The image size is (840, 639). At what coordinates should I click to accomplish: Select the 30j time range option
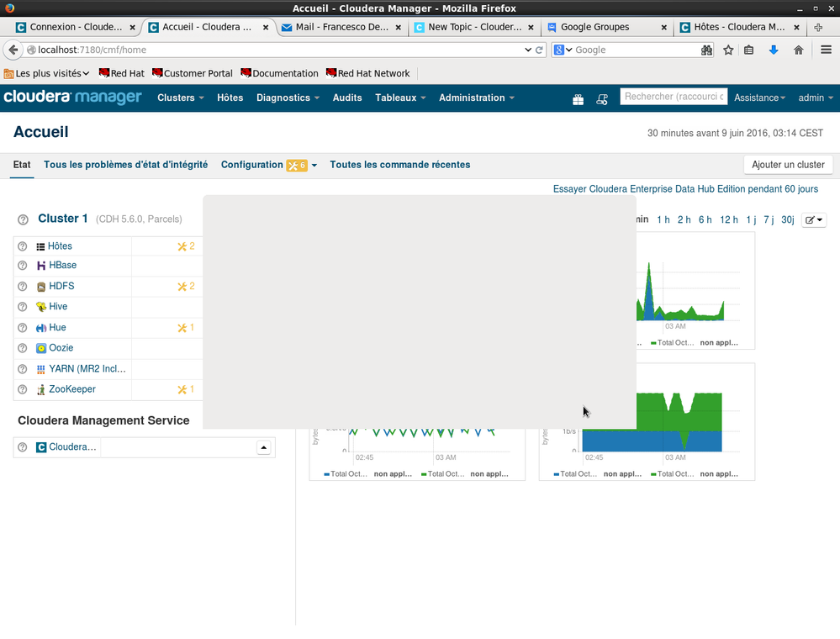[x=789, y=219]
